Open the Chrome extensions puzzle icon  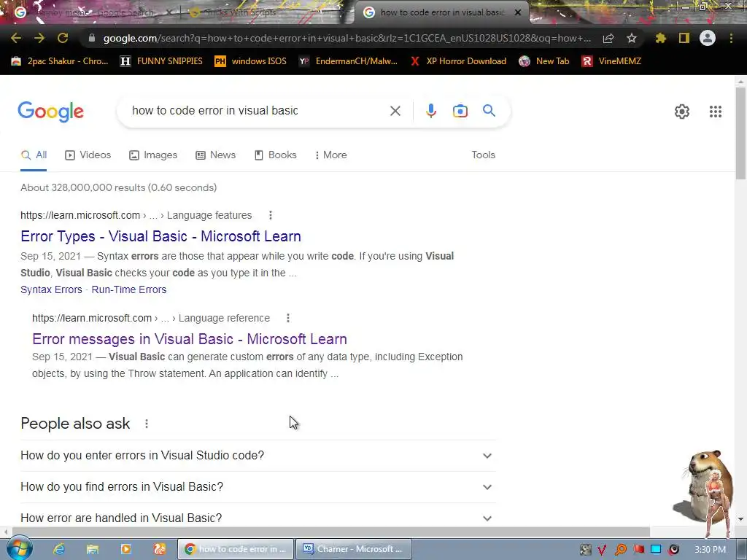click(661, 38)
